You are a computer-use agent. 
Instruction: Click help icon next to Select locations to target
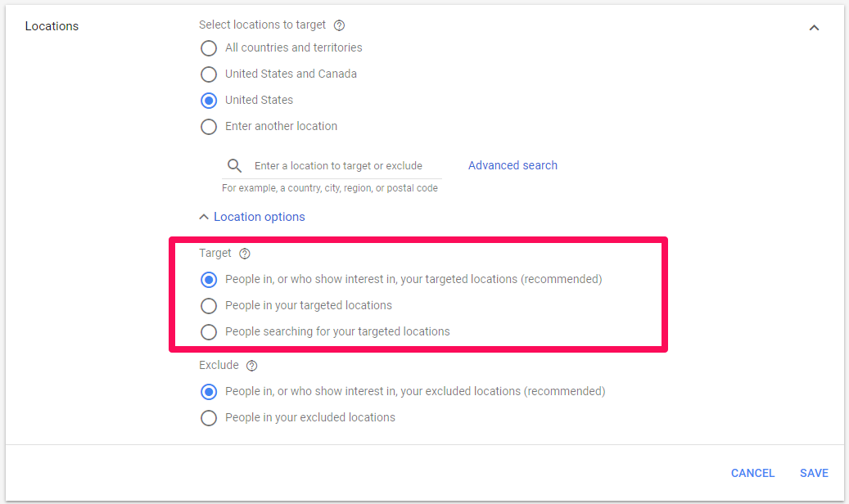click(x=340, y=25)
